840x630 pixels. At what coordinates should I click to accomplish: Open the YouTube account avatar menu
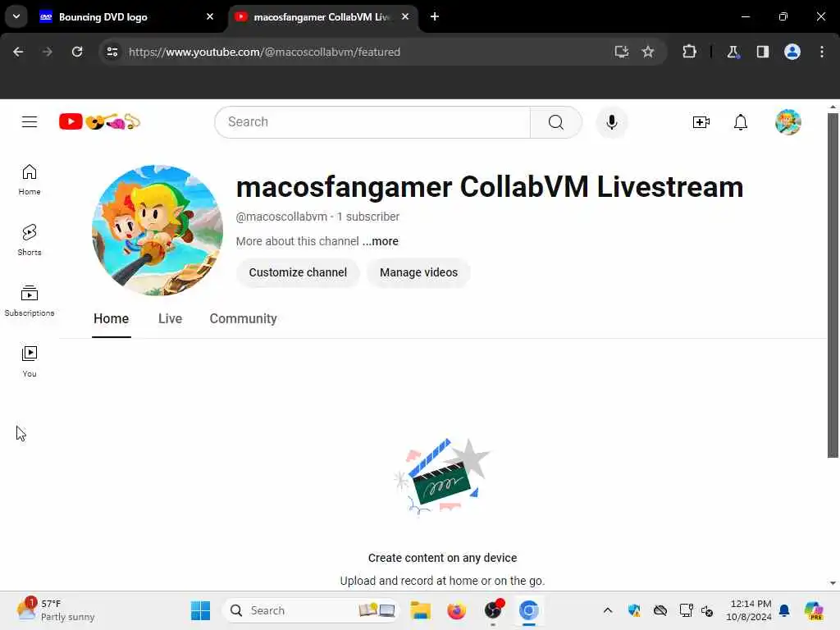tap(787, 122)
